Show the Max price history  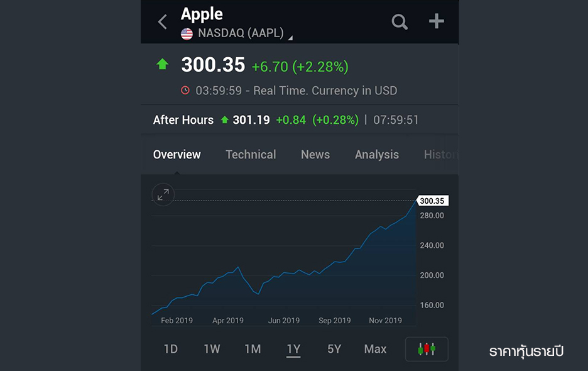point(374,349)
